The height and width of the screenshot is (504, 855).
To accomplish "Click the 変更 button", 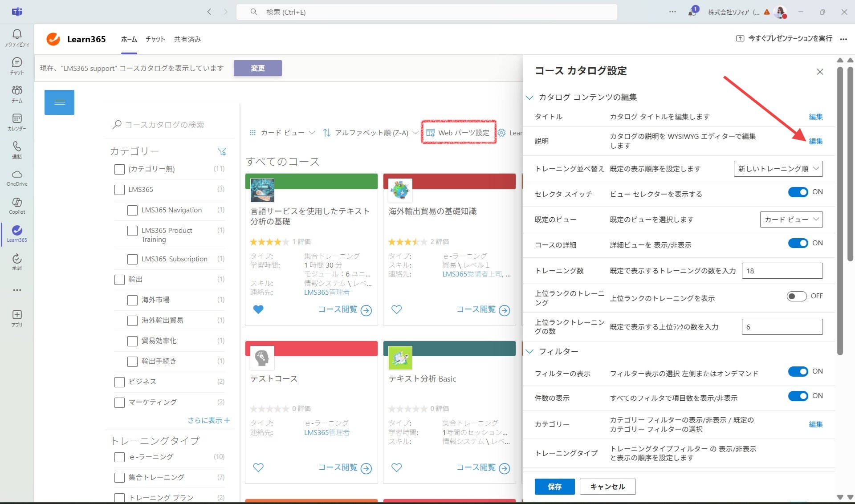I will pyautogui.click(x=258, y=68).
